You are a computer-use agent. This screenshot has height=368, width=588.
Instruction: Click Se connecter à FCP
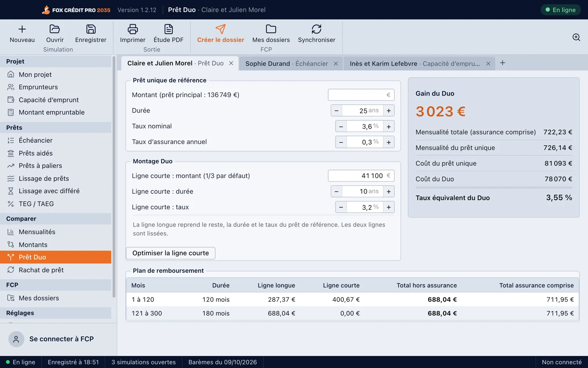tap(59, 339)
